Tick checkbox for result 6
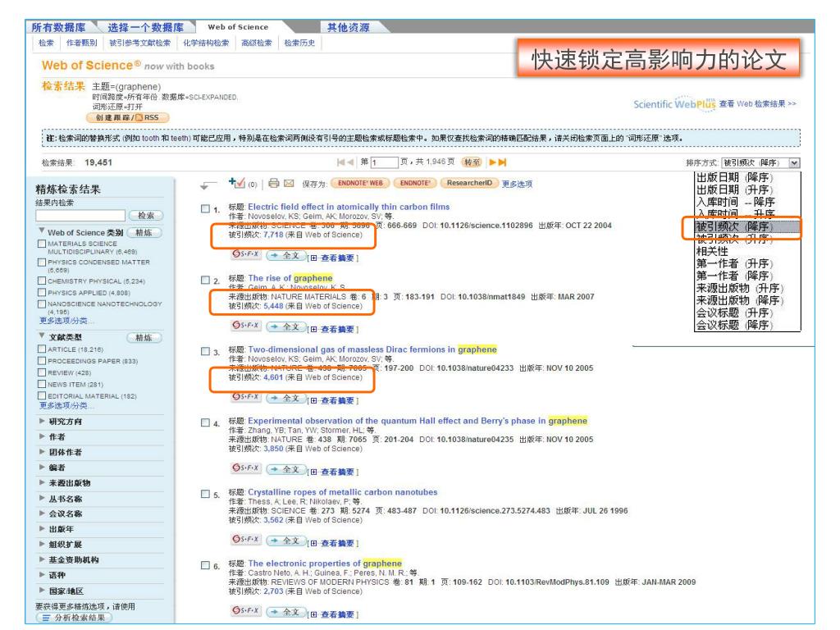Viewport: 840px width, 630px height. [205, 564]
